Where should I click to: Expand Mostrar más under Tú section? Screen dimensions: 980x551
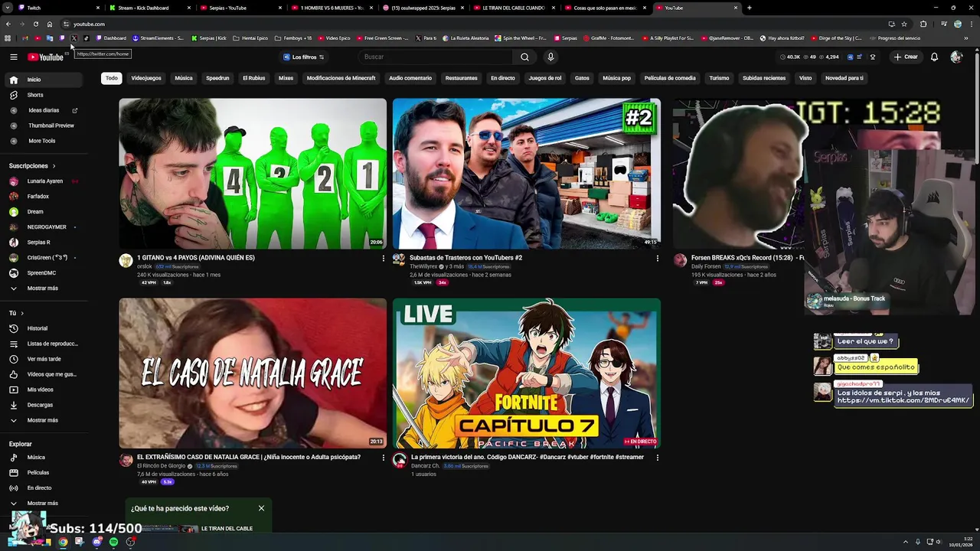point(43,420)
